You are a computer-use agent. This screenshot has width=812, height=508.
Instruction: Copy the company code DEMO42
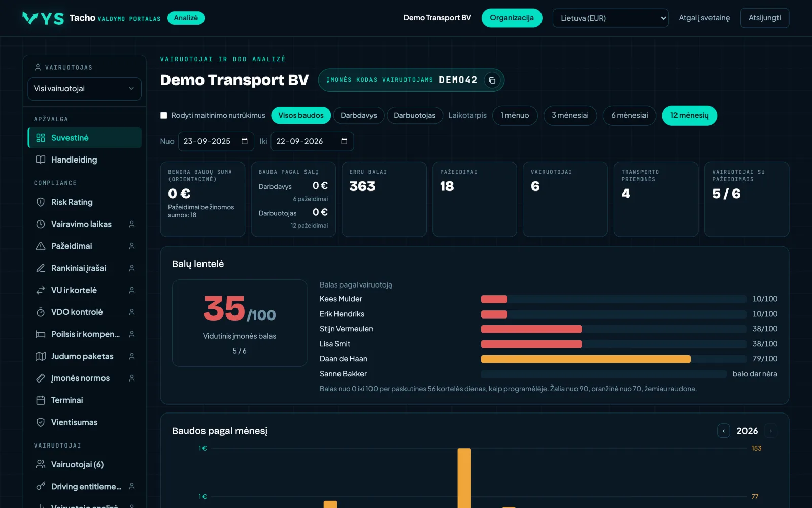tap(492, 80)
